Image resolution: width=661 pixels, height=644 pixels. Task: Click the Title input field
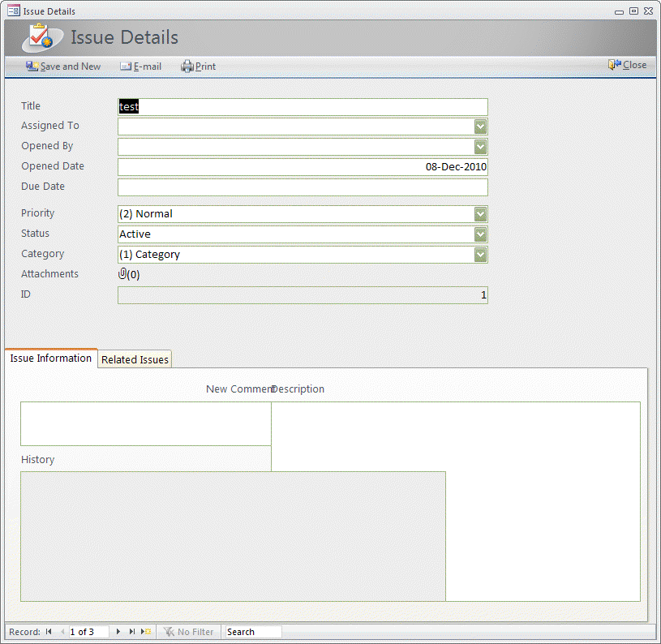pyautogui.click(x=303, y=107)
